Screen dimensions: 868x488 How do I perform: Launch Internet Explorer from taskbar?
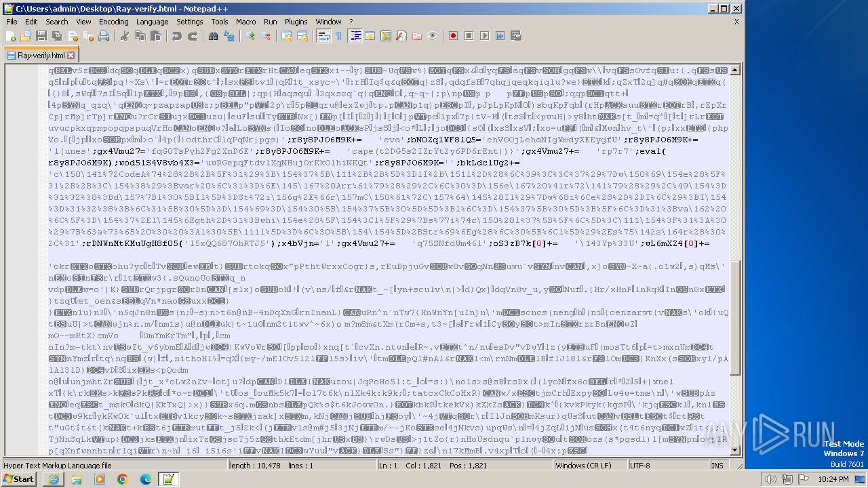54,479
